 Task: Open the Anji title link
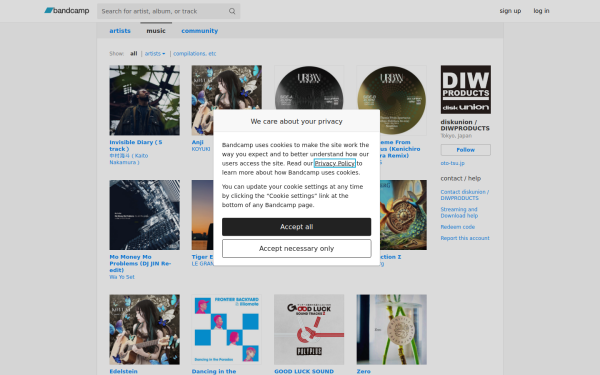click(x=197, y=142)
